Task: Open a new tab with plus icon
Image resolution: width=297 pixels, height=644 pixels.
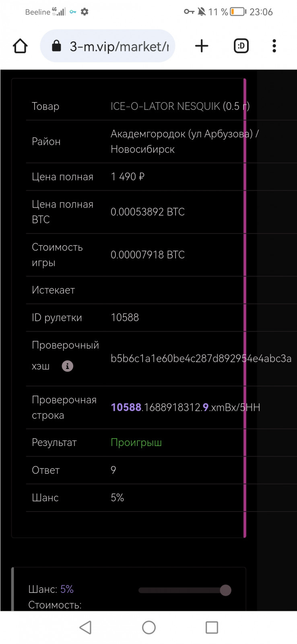Action: tap(202, 46)
